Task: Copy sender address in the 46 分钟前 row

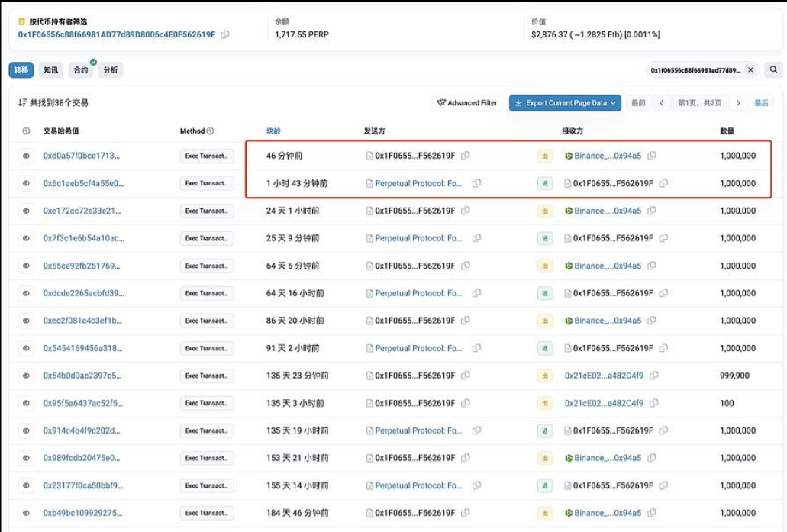Action: click(466, 156)
